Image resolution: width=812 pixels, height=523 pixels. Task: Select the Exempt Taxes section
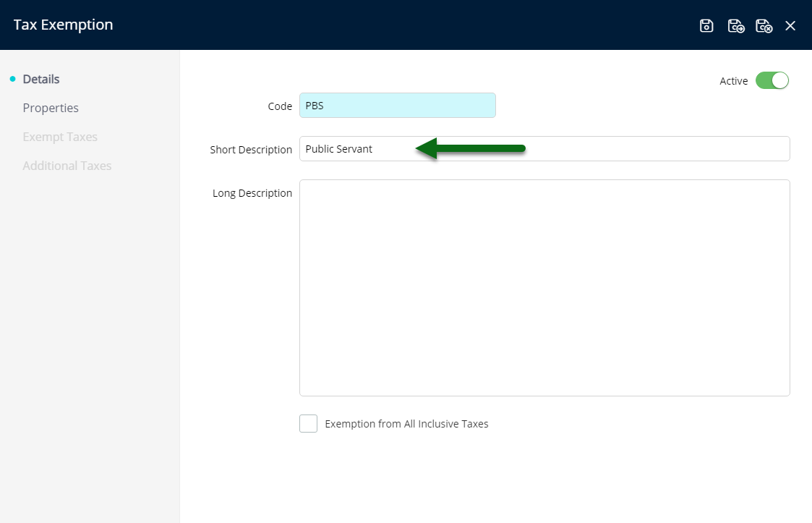pyautogui.click(x=60, y=137)
